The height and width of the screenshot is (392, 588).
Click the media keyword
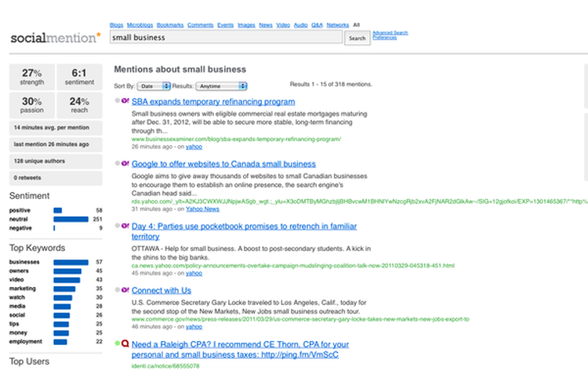[x=17, y=306]
